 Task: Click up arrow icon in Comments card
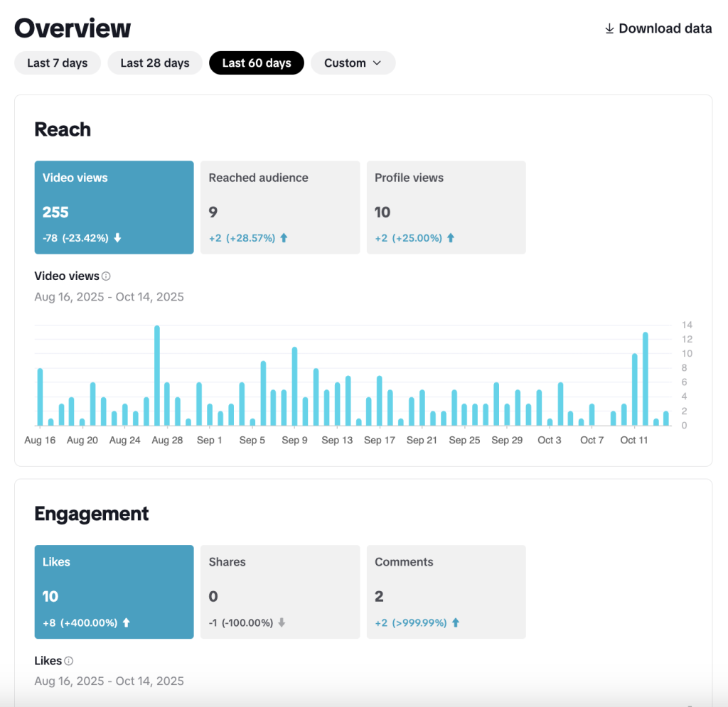click(456, 622)
